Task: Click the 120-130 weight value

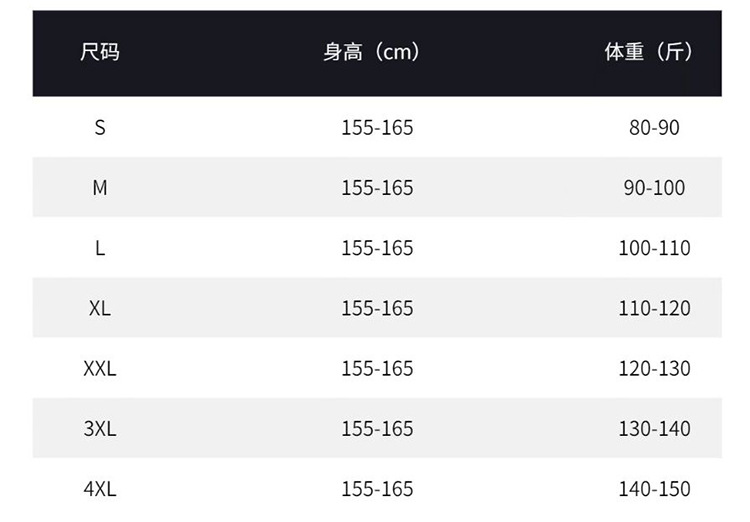Action: pyautogui.click(x=654, y=368)
